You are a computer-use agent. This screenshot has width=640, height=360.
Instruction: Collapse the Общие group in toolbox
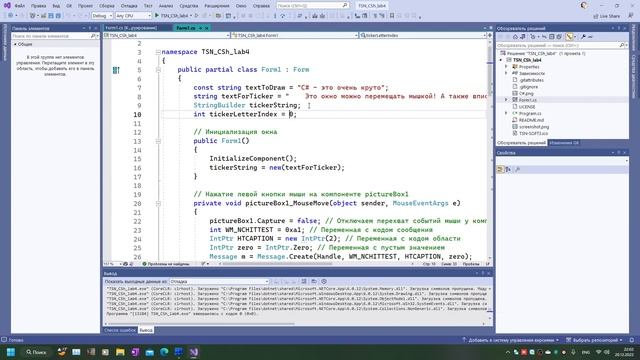tap(16, 44)
